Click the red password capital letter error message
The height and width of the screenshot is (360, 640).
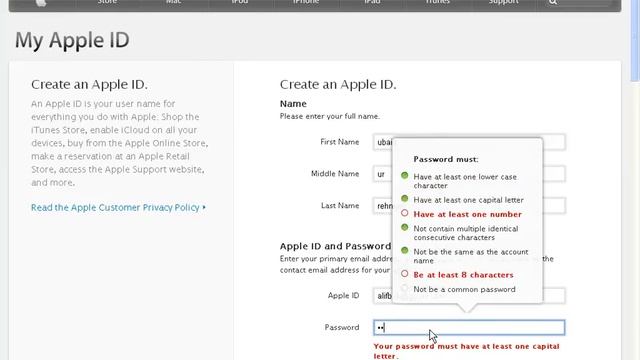pos(466,351)
